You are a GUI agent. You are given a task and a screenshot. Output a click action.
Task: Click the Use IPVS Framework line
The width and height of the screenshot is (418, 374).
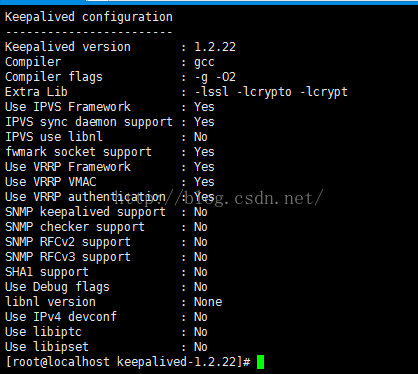[x=110, y=107]
